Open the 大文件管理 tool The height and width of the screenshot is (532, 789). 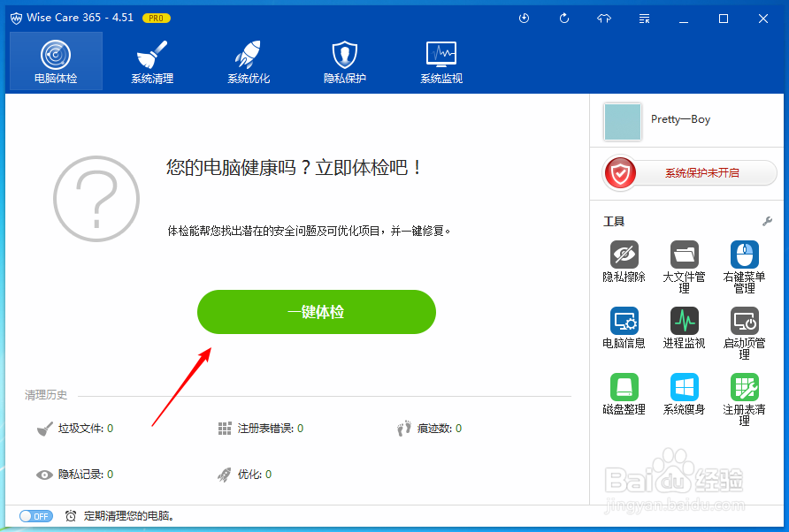[685, 267]
